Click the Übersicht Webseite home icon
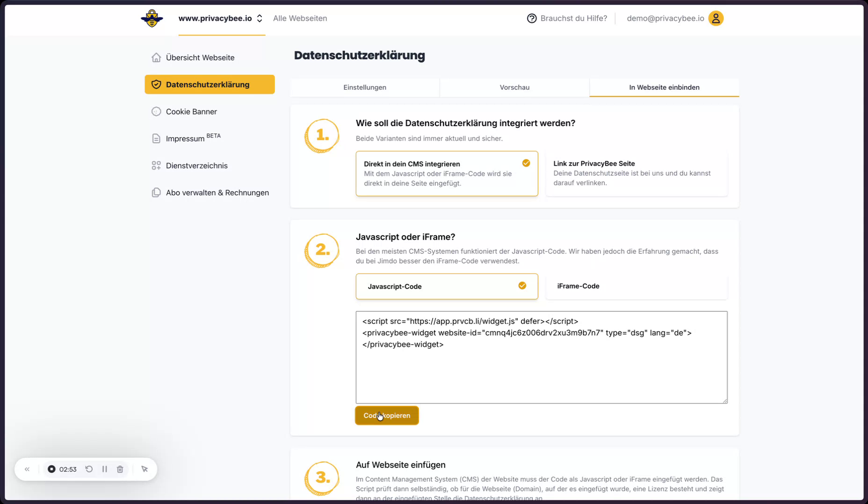 156,58
